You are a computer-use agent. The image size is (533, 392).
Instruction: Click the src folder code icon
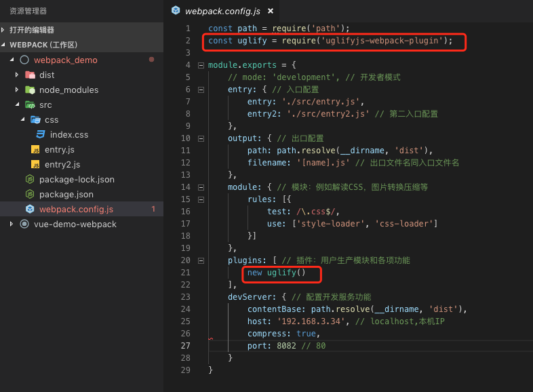(31, 104)
